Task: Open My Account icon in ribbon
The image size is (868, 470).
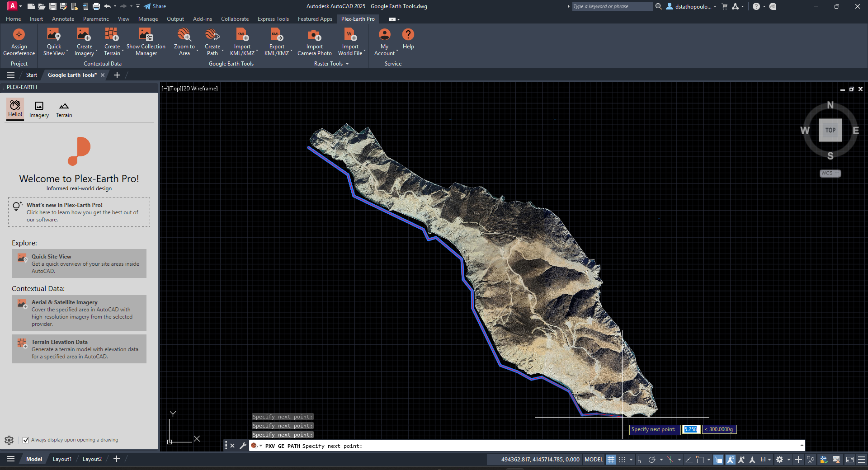Action: [x=384, y=35]
